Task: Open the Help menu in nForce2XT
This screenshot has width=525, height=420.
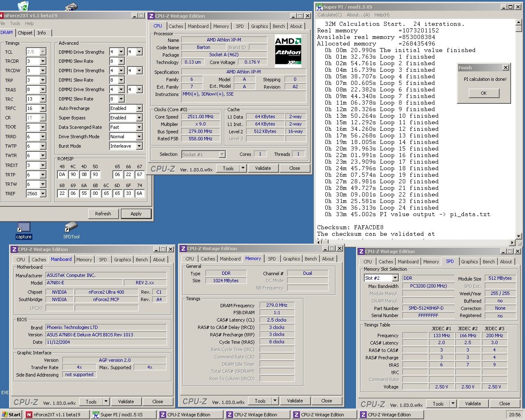Action: (x=30, y=23)
